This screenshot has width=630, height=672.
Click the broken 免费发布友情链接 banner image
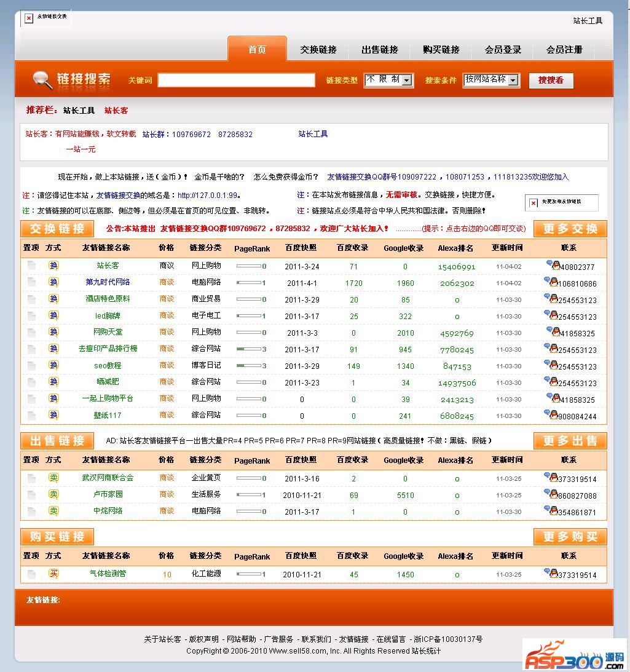point(561,203)
